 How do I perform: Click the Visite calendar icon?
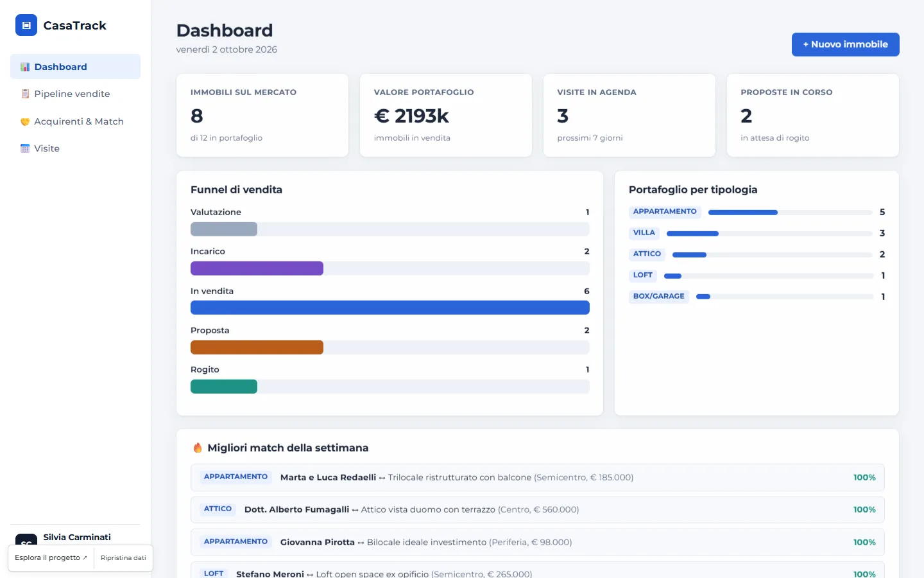(x=25, y=148)
